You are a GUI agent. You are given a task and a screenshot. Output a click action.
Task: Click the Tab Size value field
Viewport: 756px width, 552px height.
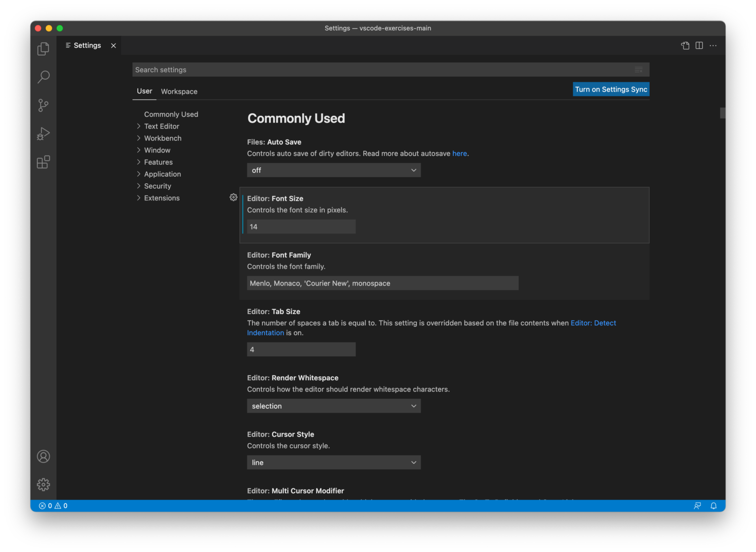[301, 350]
